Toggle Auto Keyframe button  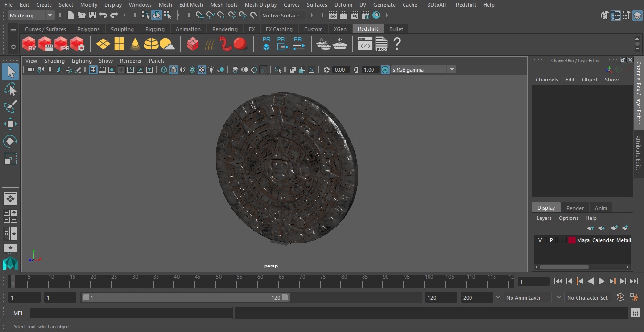pyautogui.click(x=620, y=297)
